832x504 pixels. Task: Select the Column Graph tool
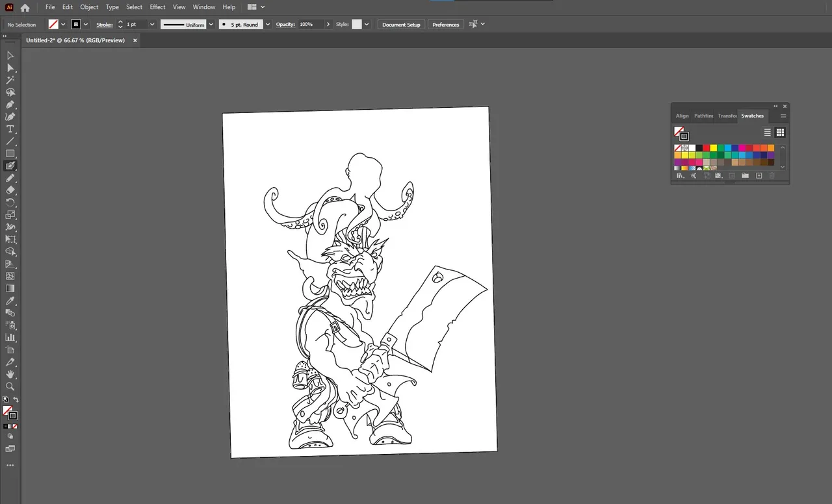point(10,338)
